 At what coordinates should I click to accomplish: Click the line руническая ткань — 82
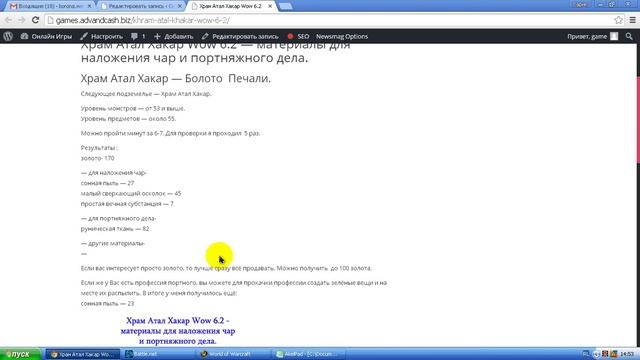pyautogui.click(x=115, y=229)
